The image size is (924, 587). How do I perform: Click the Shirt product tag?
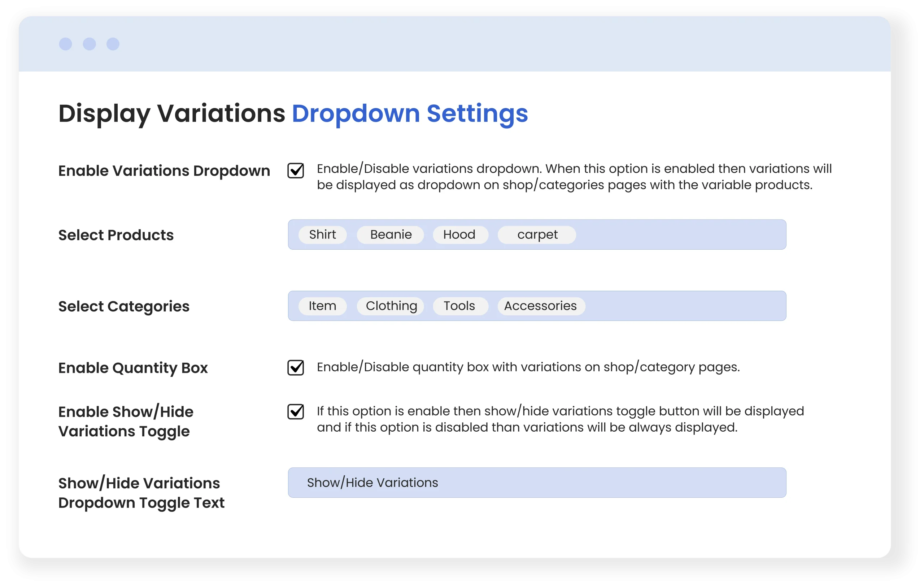[322, 234]
